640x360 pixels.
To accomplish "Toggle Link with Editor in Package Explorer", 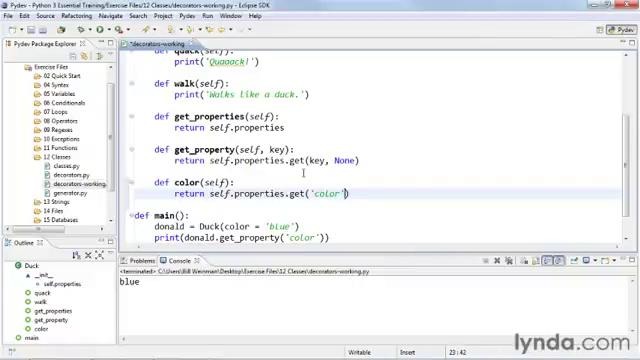I will click(84, 56).
